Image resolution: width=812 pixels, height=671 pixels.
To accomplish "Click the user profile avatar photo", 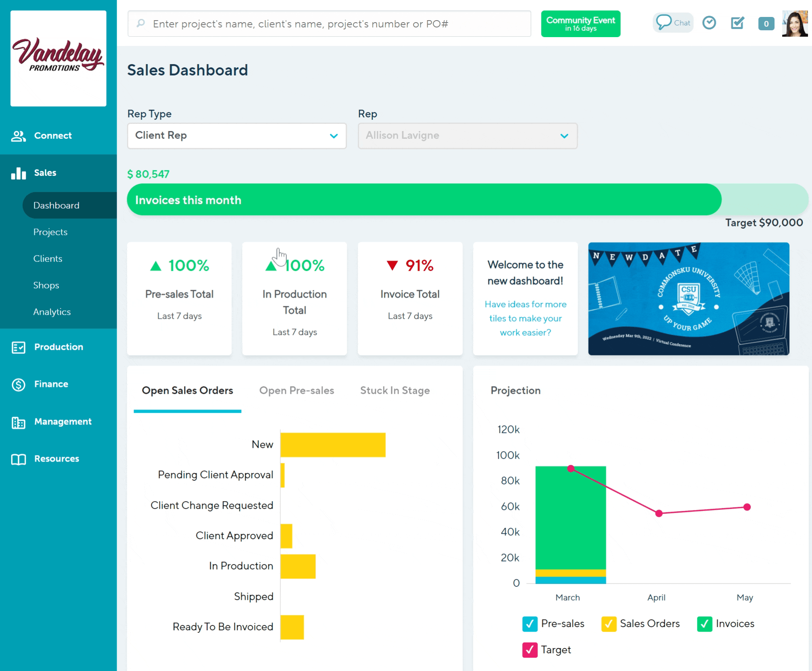I will pyautogui.click(x=794, y=23).
